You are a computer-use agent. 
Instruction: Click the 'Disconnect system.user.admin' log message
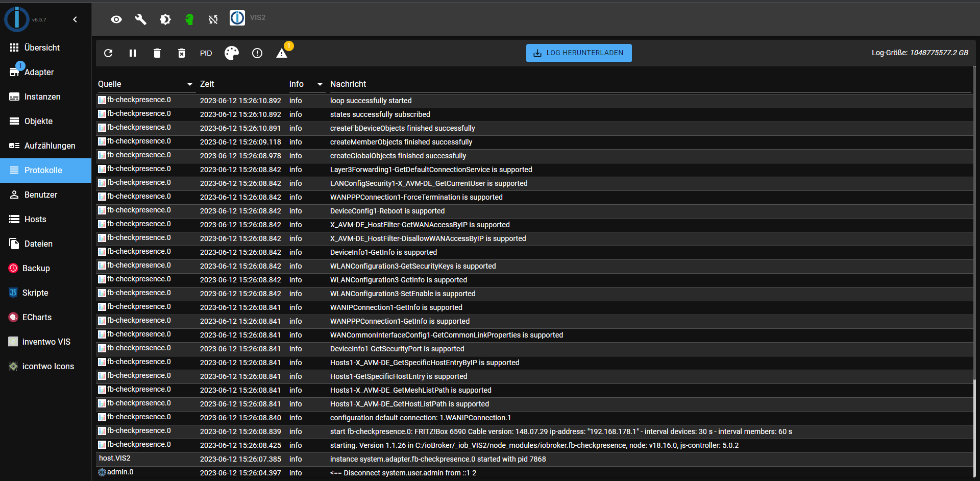(403, 473)
